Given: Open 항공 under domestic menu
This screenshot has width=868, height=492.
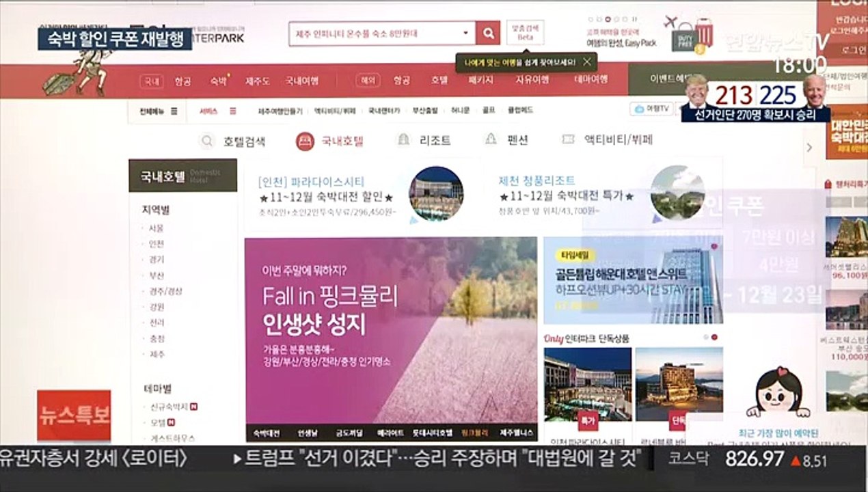Looking at the screenshot, I should pos(182,81).
